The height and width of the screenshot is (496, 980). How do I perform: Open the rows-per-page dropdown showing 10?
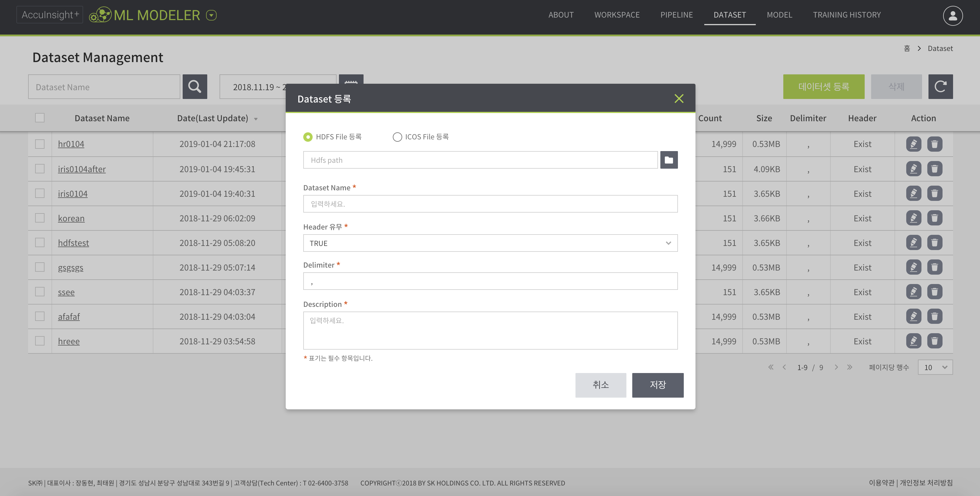point(935,367)
